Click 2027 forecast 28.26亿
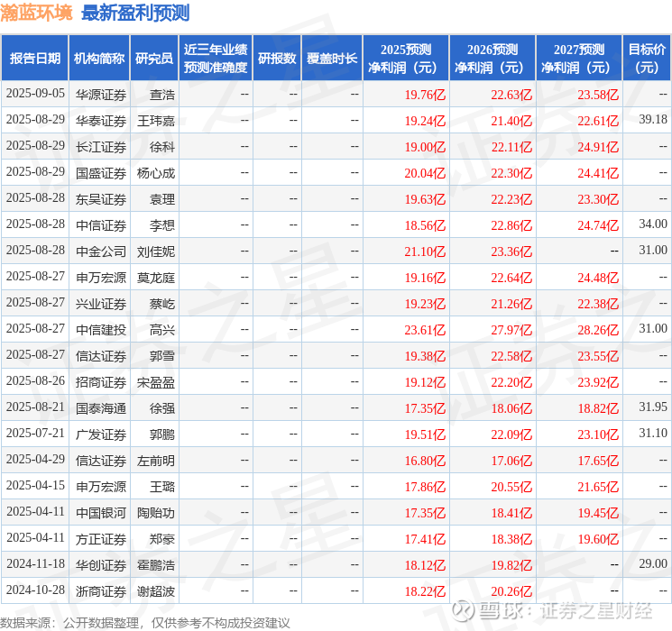The image size is (672, 631). click(x=598, y=330)
